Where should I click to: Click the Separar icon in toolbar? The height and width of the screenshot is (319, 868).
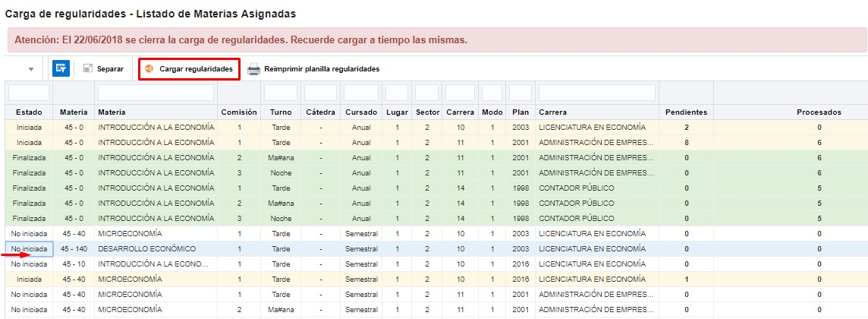point(88,68)
